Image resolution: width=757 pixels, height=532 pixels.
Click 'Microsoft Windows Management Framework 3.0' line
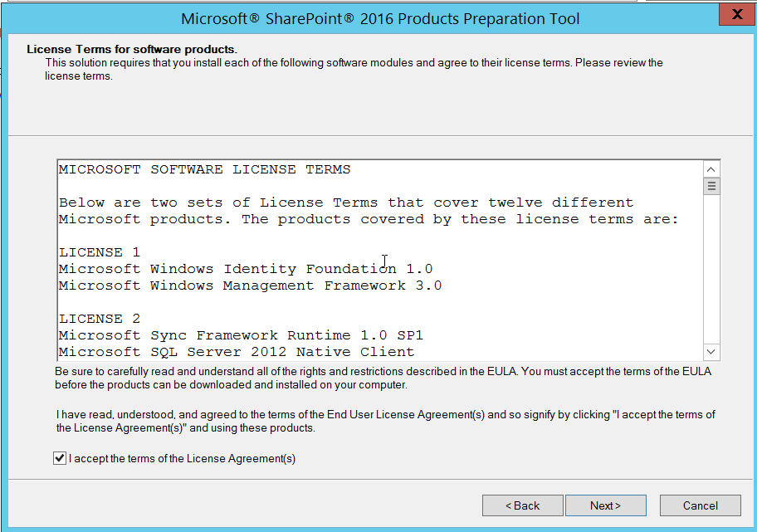[x=250, y=286]
